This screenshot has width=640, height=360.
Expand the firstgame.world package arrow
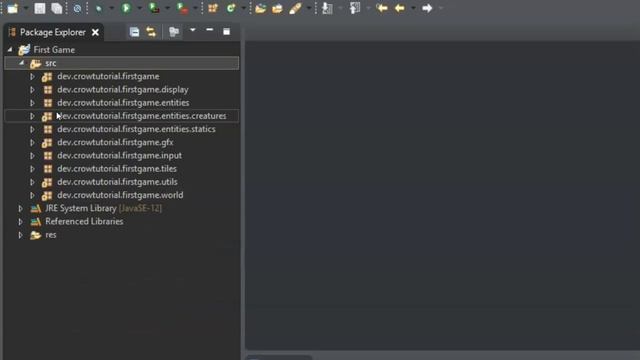[32, 195]
